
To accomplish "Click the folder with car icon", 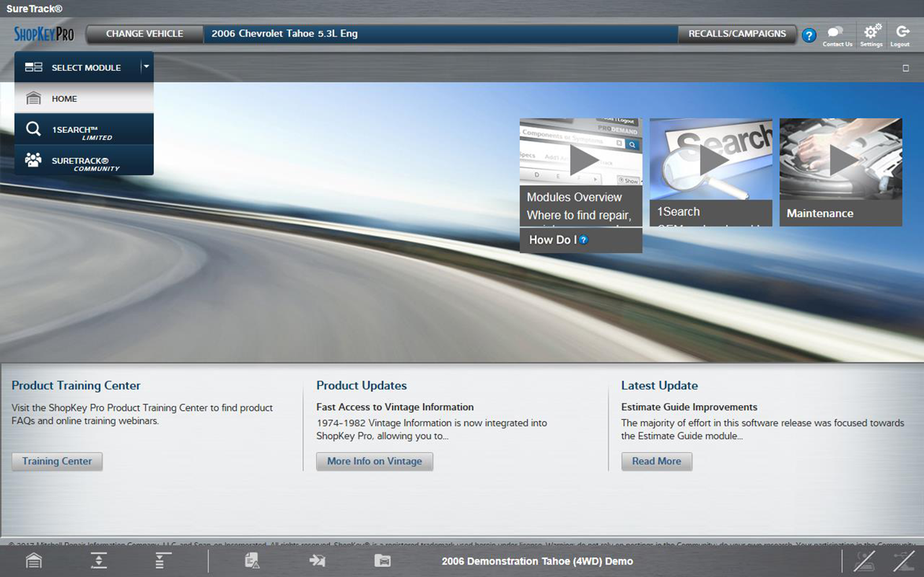I will [x=382, y=561].
